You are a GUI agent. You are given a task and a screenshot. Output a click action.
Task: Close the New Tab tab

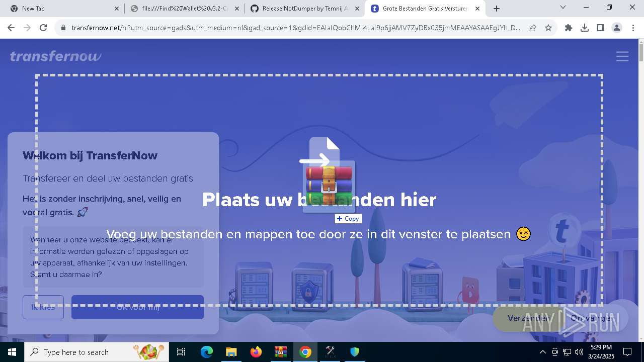point(116,9)
